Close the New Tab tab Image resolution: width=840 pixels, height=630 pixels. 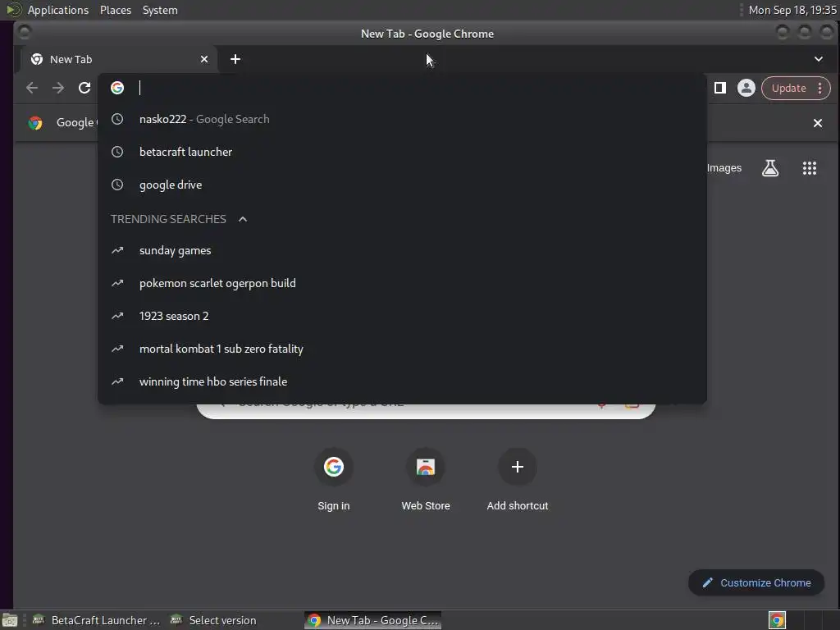pyautogui.click(x=204, y=59)
